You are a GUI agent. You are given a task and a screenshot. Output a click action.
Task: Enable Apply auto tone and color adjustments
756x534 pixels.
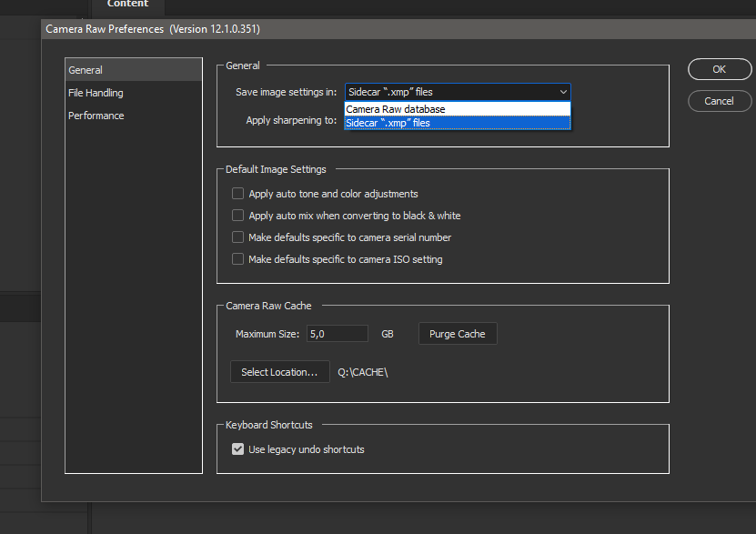[237, 194]
